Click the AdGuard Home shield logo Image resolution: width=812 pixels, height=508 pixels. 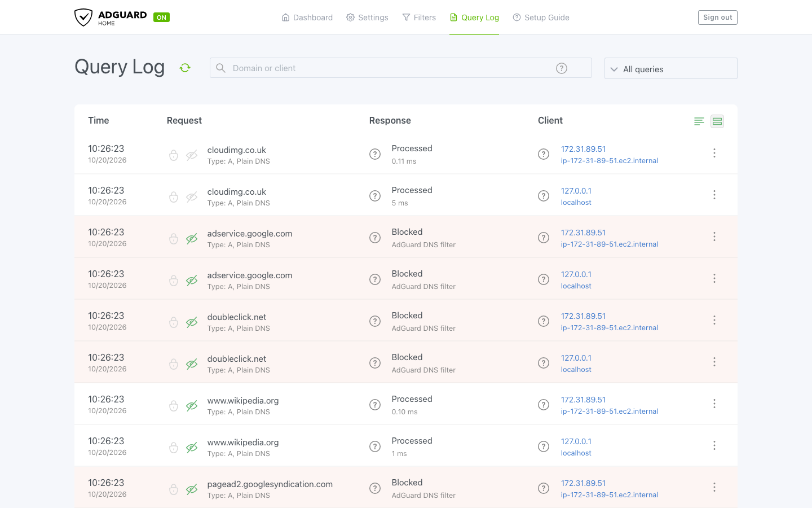pyautogui.click(x=83, y=17)
